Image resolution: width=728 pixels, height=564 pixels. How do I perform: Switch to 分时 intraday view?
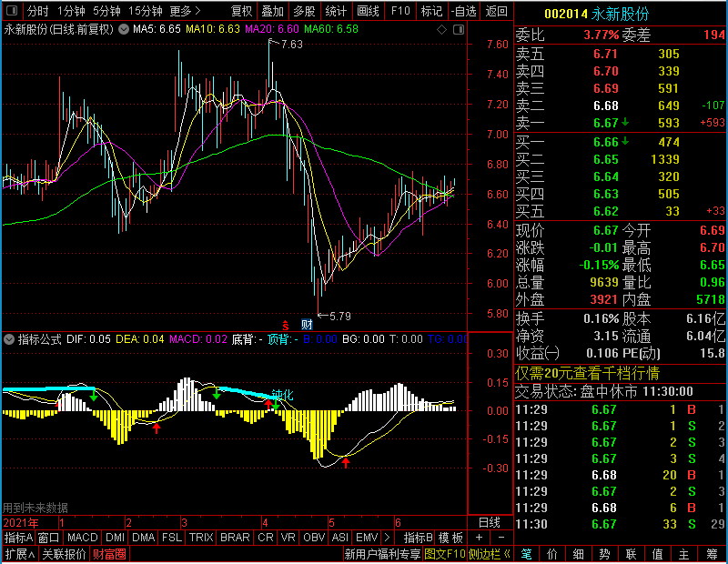[x=37, y=11]
